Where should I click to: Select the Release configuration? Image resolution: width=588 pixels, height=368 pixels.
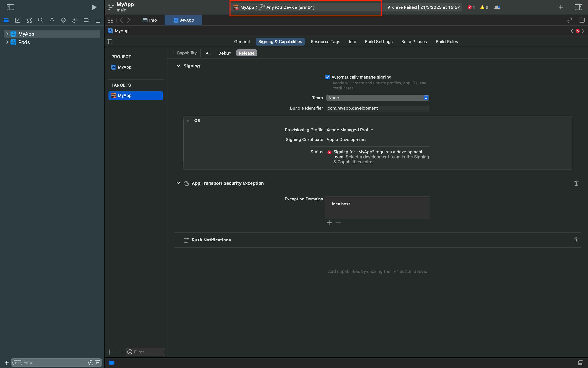point(246,53)
